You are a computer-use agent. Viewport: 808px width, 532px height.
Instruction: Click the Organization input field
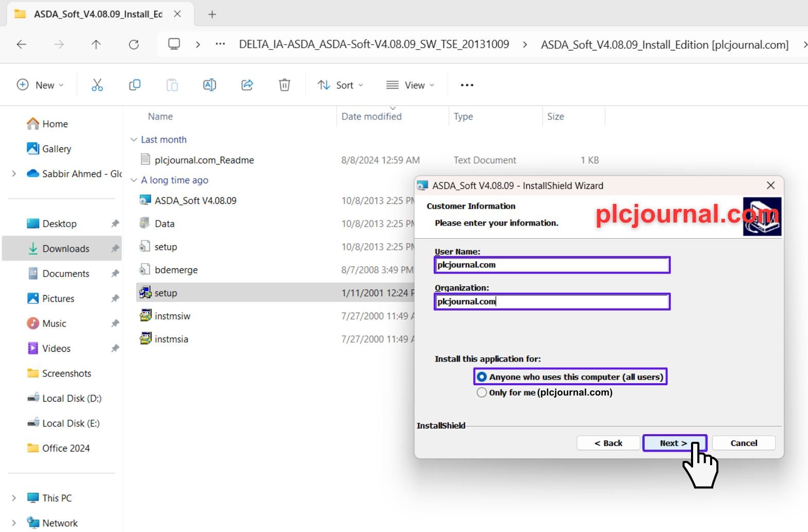(552, 301)
